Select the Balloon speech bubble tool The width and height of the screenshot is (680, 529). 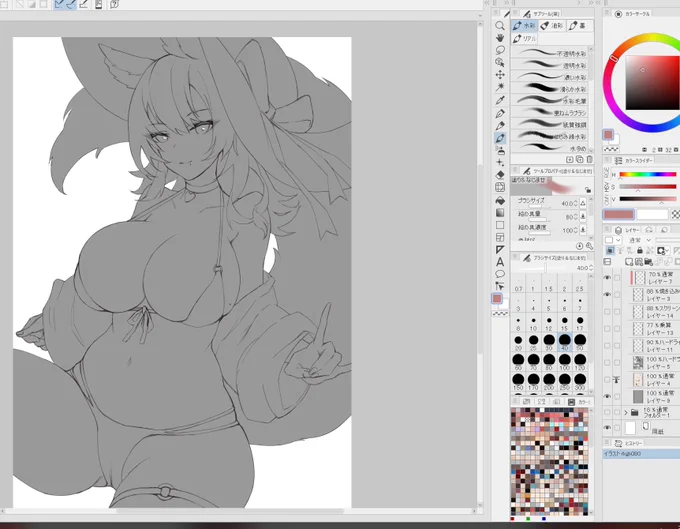coord(500,274)
